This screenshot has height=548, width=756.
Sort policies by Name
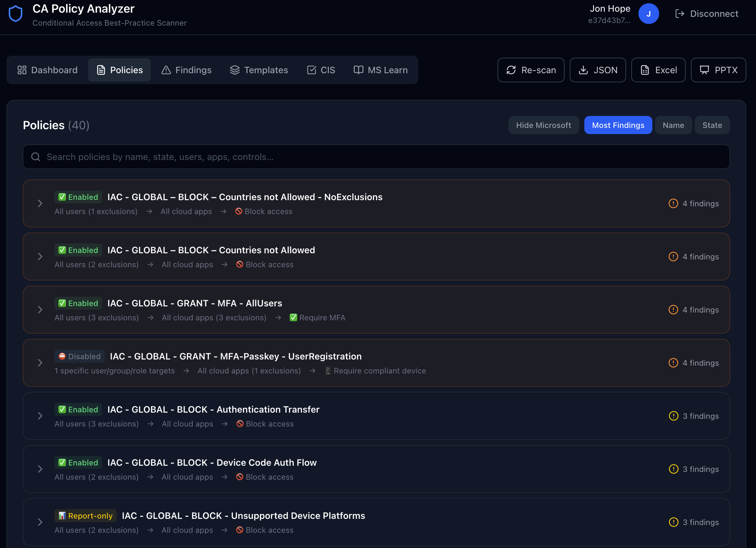(673, 125)
